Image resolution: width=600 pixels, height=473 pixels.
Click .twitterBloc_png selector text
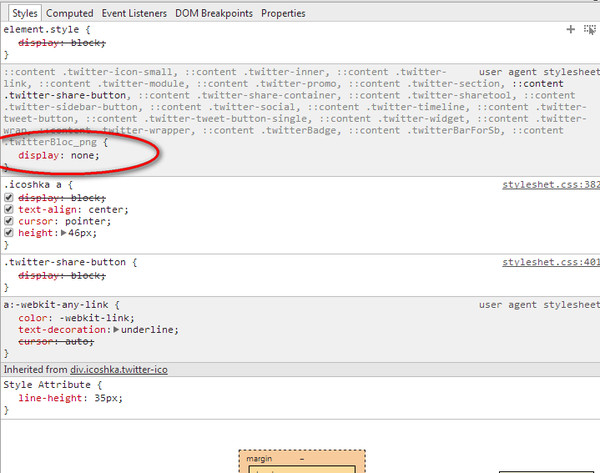[x=50, y=142]
